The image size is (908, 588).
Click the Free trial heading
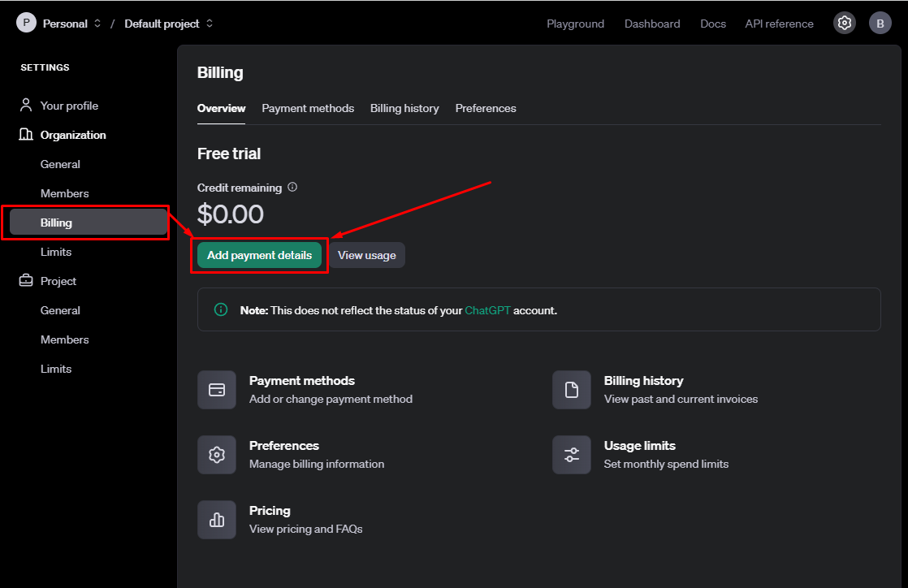[x=229, y=153]
